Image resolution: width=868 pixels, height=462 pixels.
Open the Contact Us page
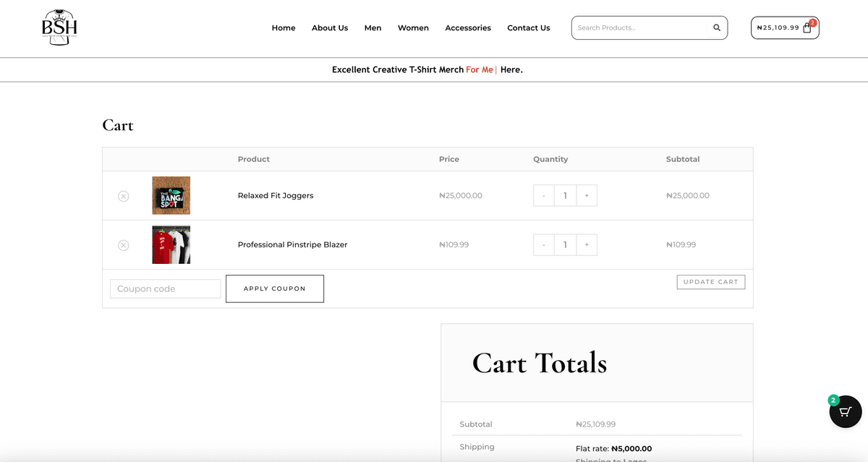(528, 27)
